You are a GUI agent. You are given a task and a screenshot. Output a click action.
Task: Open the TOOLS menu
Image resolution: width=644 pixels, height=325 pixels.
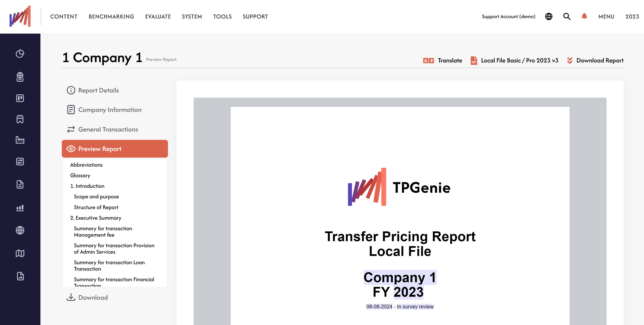[222, 16]
